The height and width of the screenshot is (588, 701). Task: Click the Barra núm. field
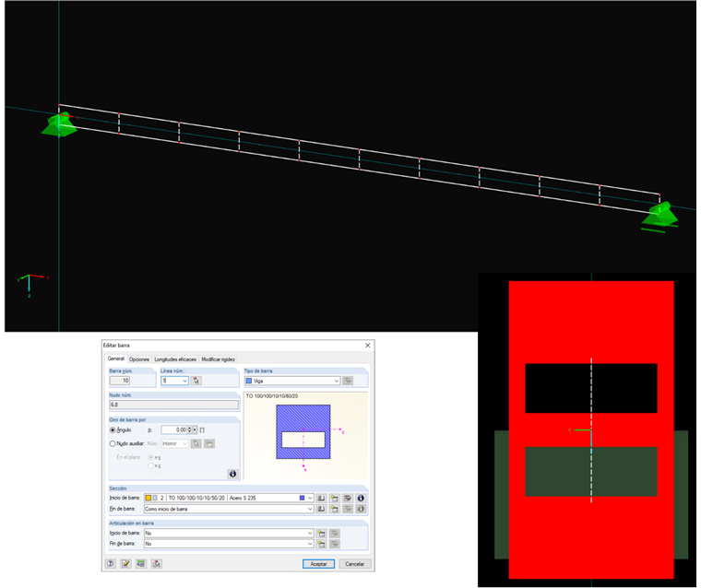[119, 381]
